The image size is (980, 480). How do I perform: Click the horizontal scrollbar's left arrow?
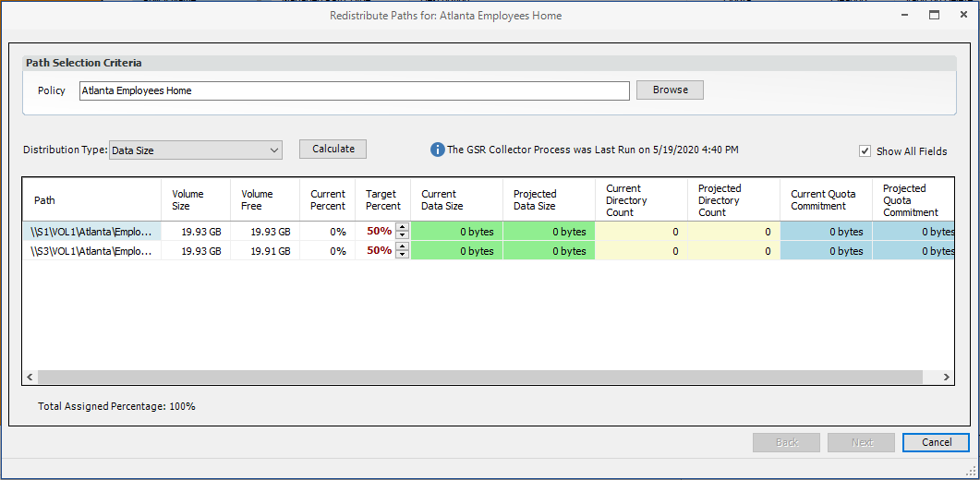click(30, 377)
